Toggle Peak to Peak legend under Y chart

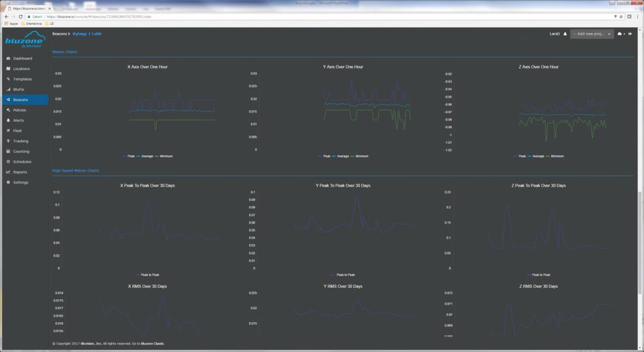click(x=343, y=275)
